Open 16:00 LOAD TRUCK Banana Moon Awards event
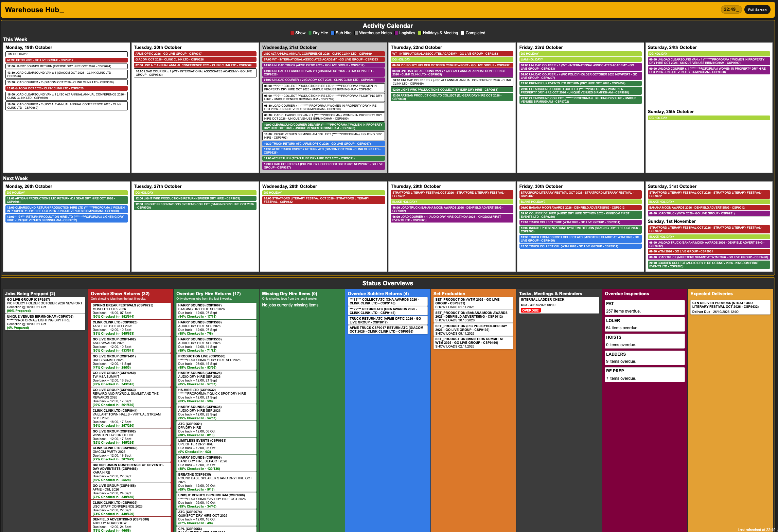Screen dimensions: 778x532 coord(452,209)
